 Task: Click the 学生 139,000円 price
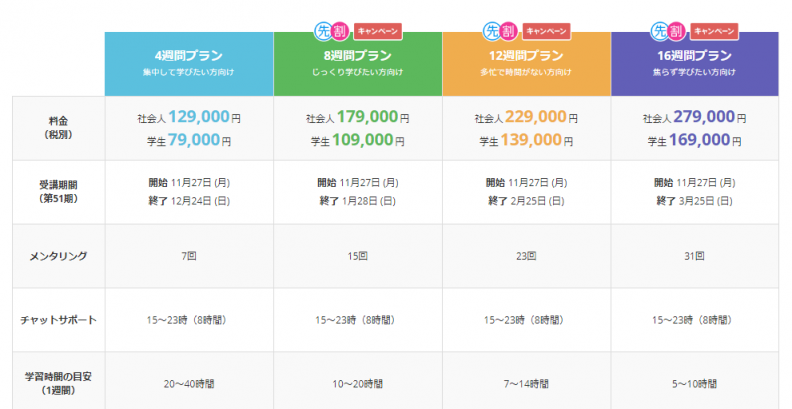pyautogui.click(x=526, y=140)
